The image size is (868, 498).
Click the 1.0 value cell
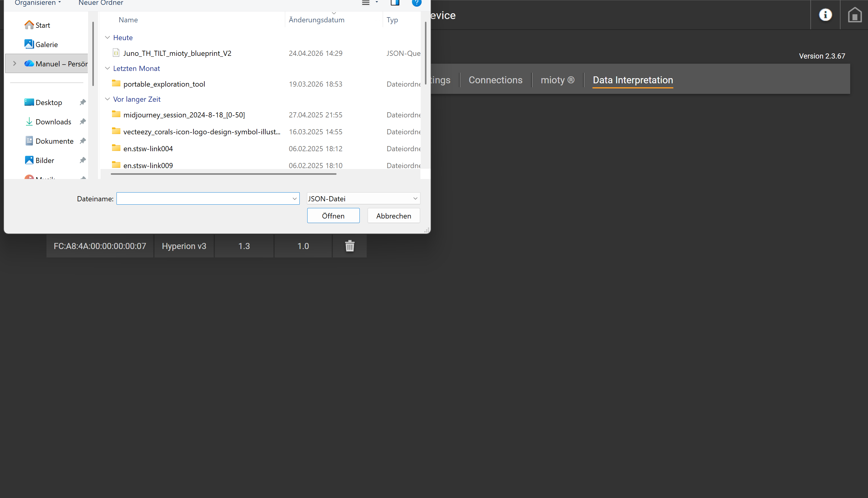click(x=303, y=246)
